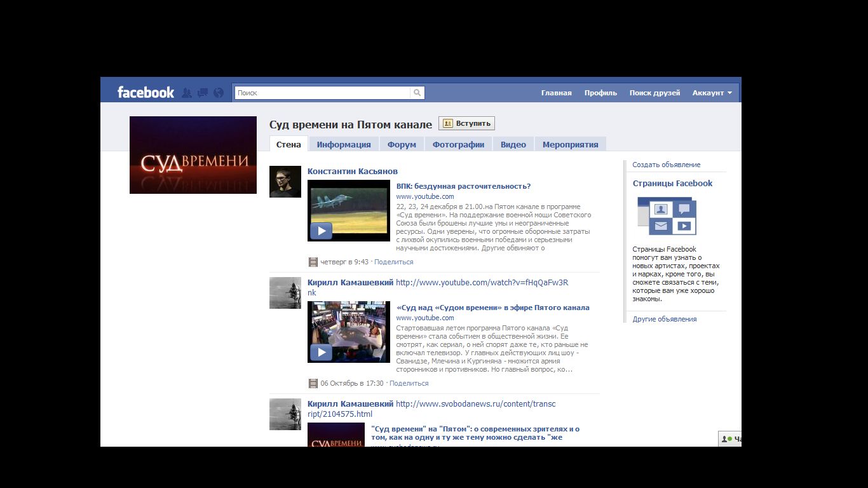Open Создать объявление link
Image resolution: width=868 pixels, height=488 pixels.
pyautogui.click(x=666, y=165)
